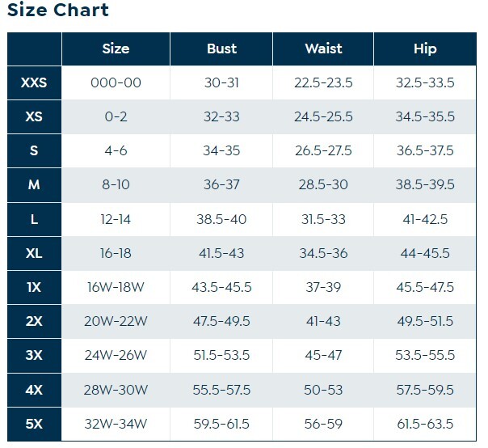Select the Waist column header
Viewport: 488px width, 448px height.
point(323,49)
